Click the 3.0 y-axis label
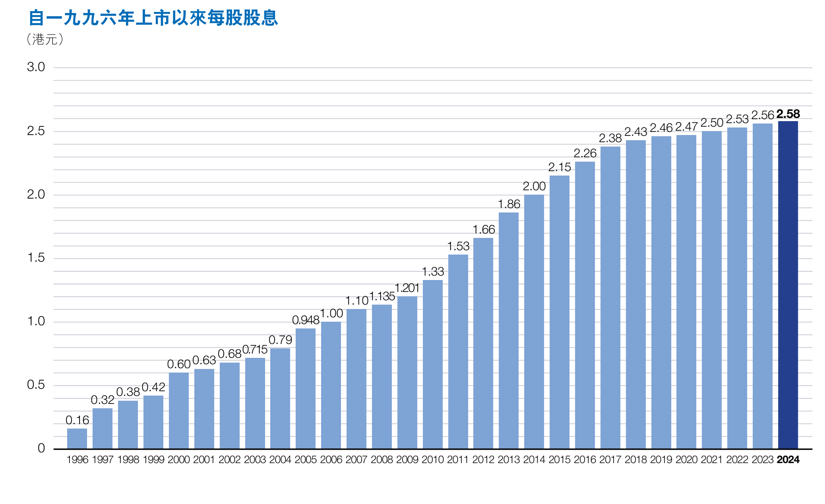This screenshot has height=504, width=825. 36,67
